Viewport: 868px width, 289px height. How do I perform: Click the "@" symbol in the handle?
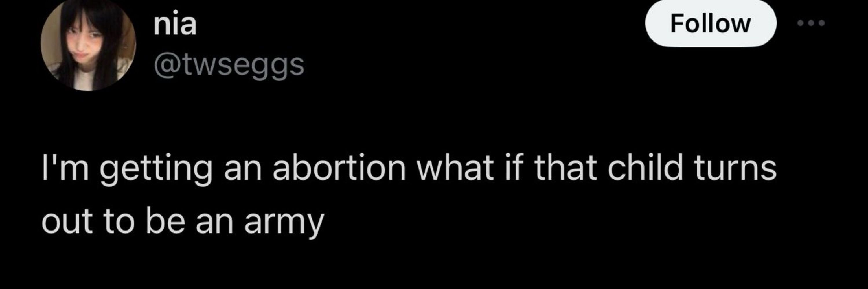point(166,66)
